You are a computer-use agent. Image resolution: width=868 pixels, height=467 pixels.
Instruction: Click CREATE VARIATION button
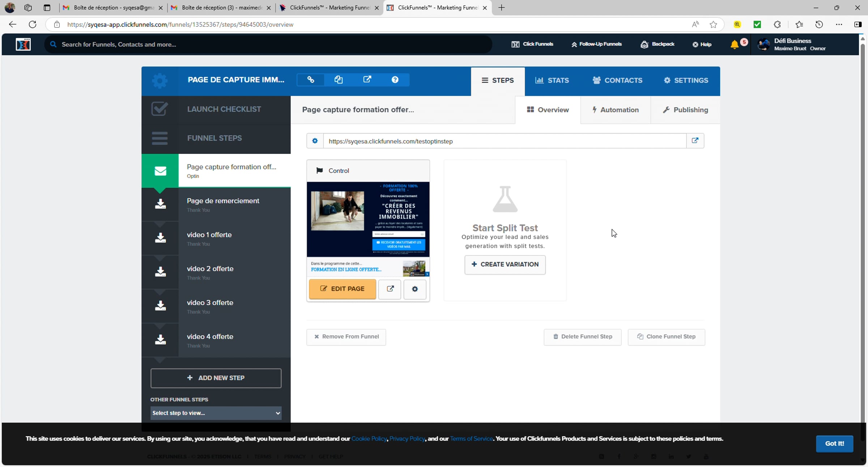coord(505,265)
